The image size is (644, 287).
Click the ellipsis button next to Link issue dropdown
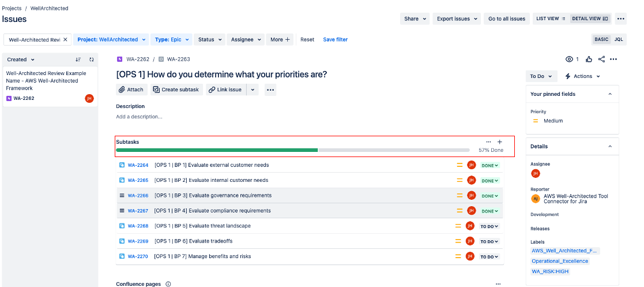point(270,90)
